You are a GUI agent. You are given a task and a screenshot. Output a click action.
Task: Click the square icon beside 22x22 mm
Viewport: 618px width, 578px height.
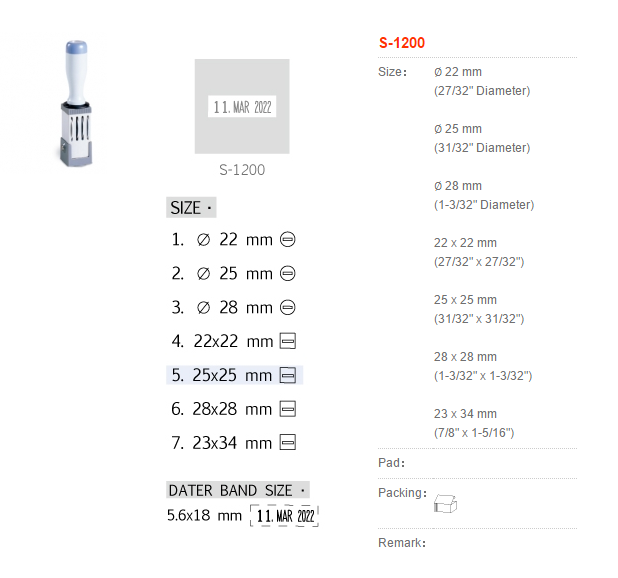tap(288, 341)
